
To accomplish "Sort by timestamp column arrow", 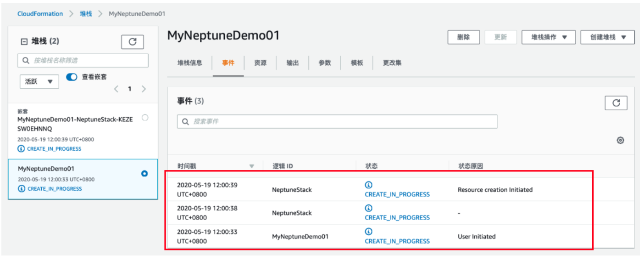I will click(251, 166).
